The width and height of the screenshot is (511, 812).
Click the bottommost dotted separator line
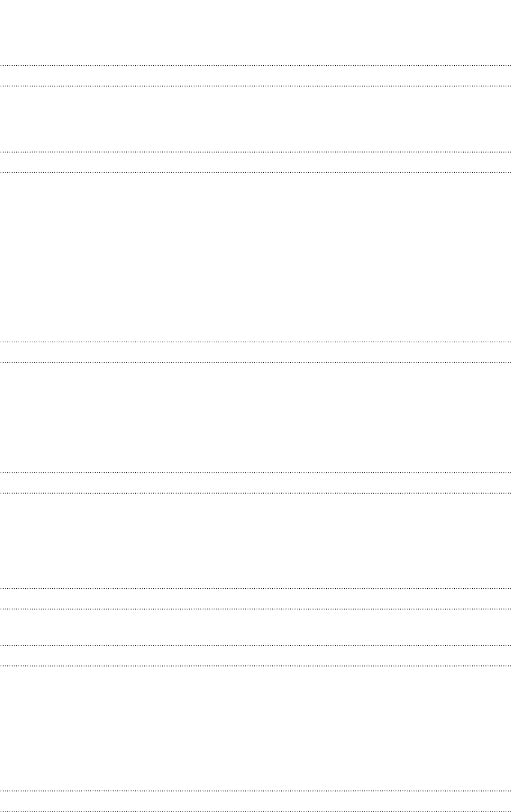tap(255, 811)
